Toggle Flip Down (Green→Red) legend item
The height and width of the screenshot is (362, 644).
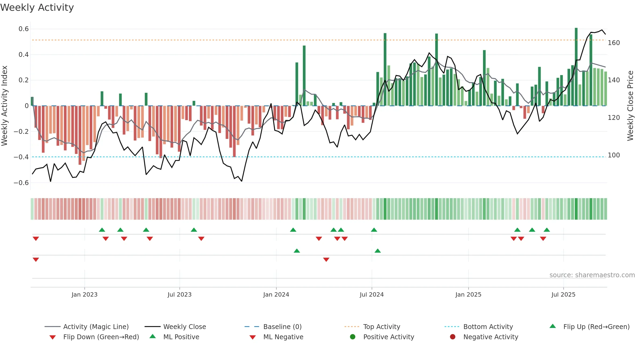coord(94,337)
